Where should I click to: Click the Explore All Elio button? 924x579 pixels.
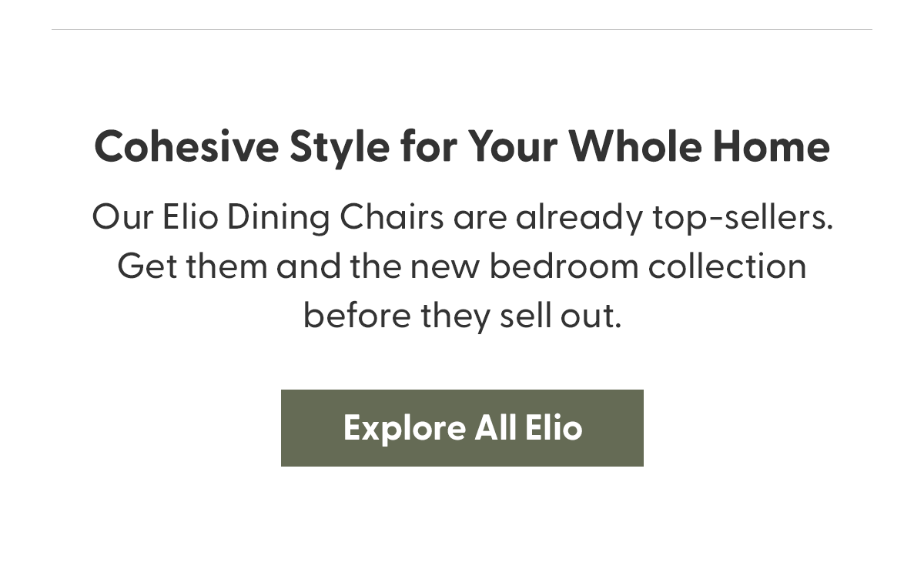click(462, 427)
